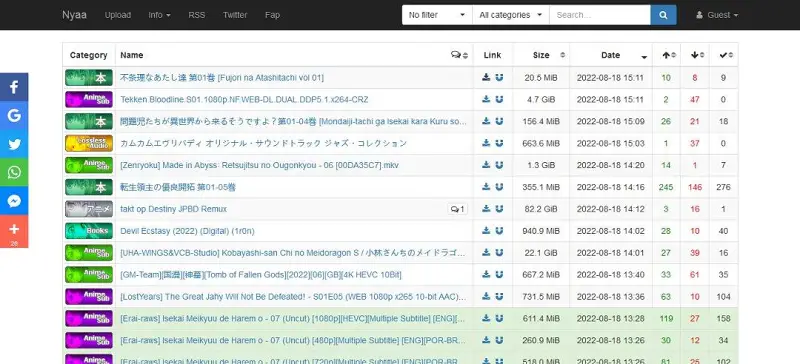
Task: Open Isekai Meikyuu de Harem o 07 1080p HEVC
Action: tap(293, 319)
